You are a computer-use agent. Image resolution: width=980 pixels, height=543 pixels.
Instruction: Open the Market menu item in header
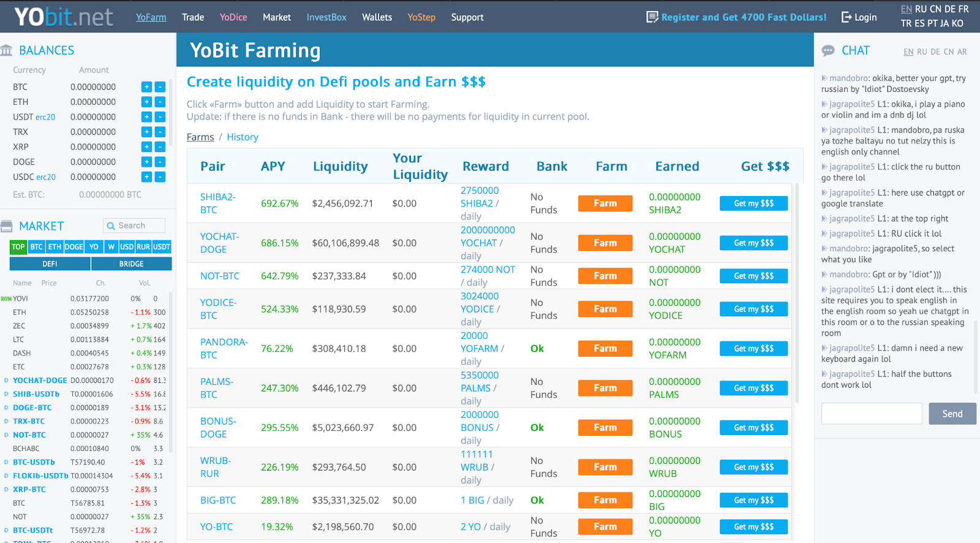pos(277,17)
